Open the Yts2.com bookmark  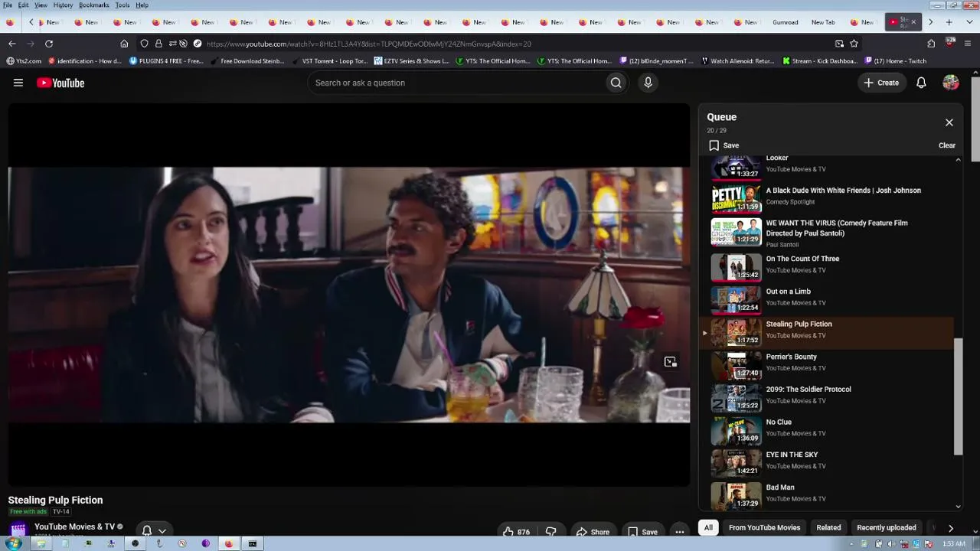click(x=24, y=61)
